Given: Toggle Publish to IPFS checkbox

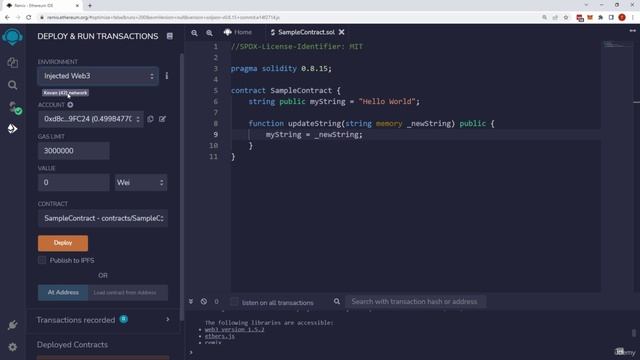Looking at the screenshot, I should (42, 260).
